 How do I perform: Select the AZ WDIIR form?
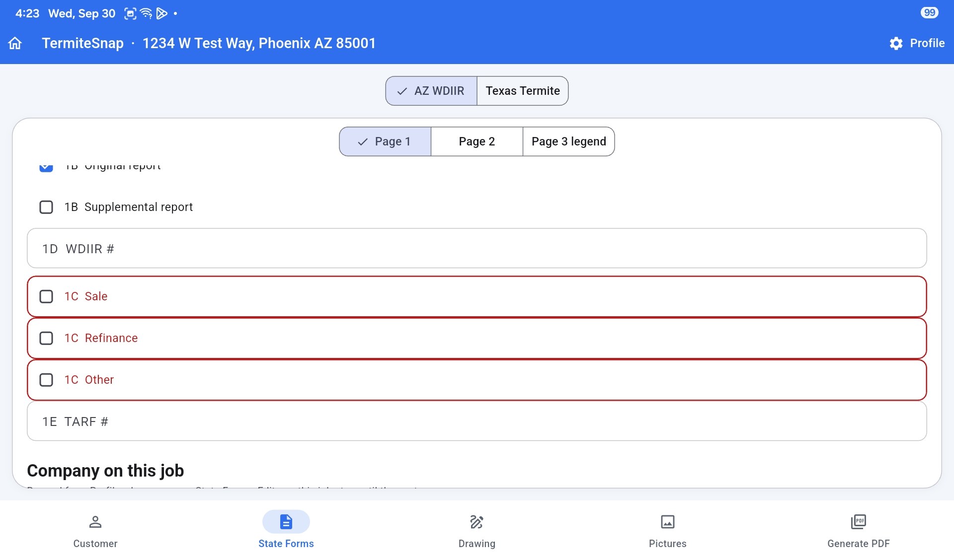click(431, 91)
